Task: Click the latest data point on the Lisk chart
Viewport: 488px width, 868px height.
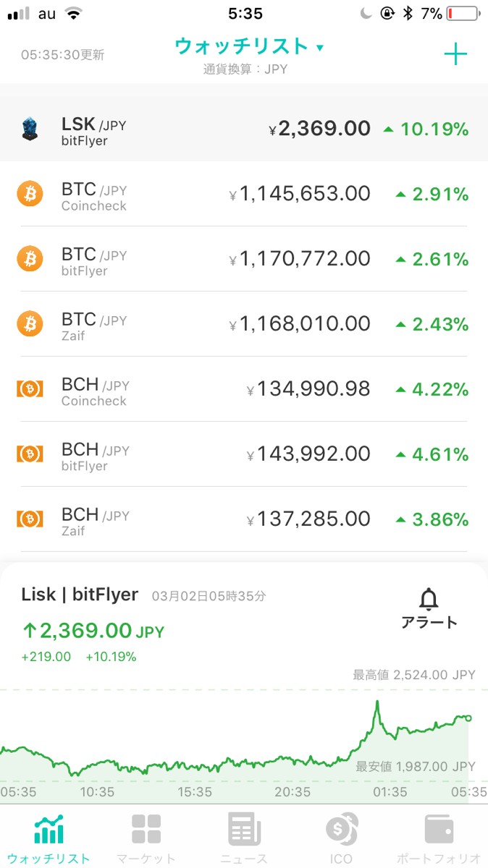Action: click(468, 718)
